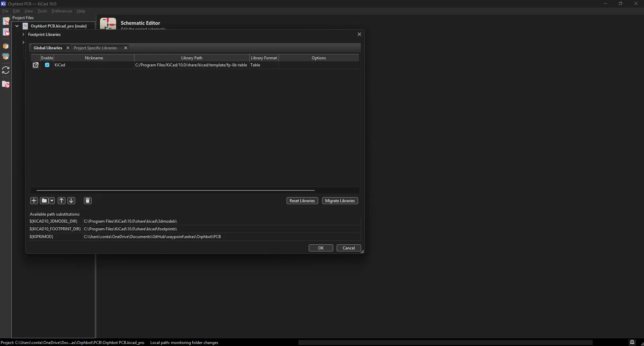This screenshot has height=346, width=644.
Task: Click the horizontal scrollbar of library table
Action: pos(176,190)
